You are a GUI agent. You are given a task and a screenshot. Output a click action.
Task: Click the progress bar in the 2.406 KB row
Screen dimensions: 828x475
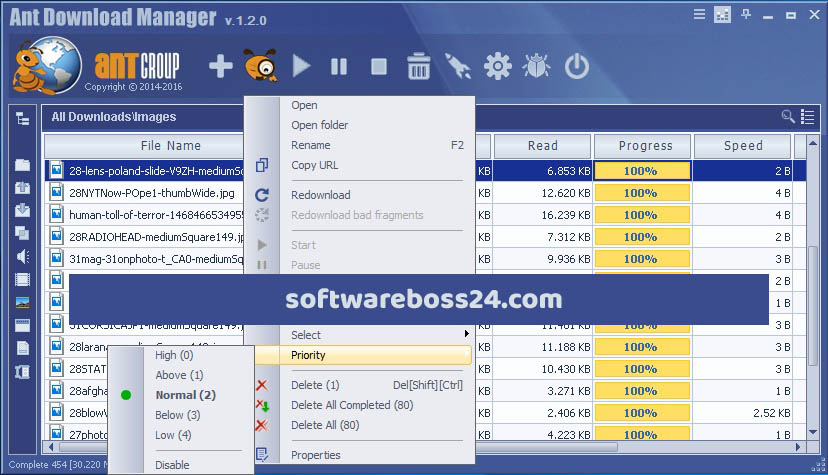[x=642, y=413]
